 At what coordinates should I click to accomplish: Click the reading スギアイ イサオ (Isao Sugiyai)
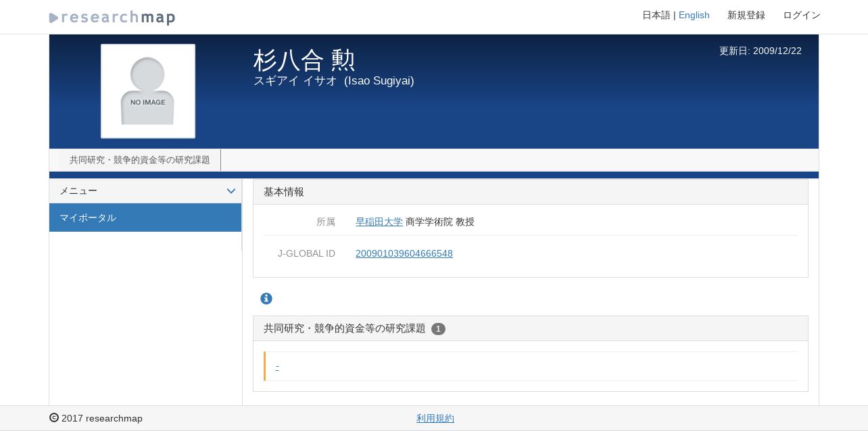coord(334,81)
